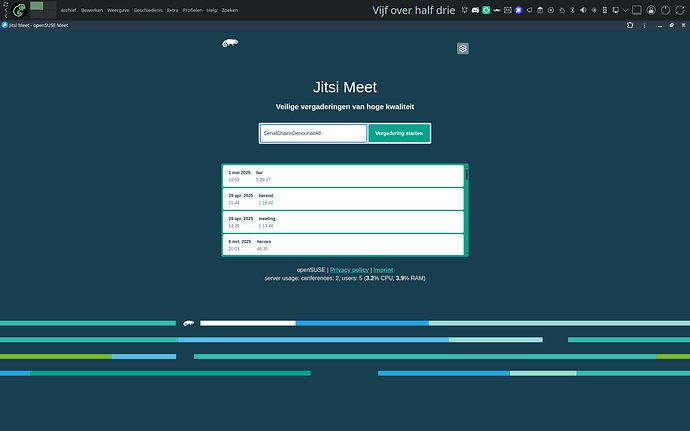Open the Extra menu
The image size is (690, 431).
[172, 10]
